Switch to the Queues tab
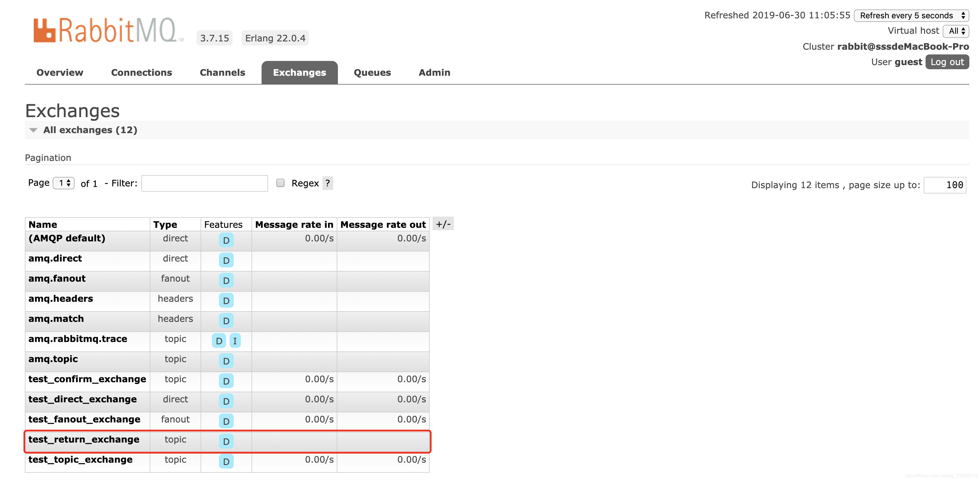 point(372,73)
